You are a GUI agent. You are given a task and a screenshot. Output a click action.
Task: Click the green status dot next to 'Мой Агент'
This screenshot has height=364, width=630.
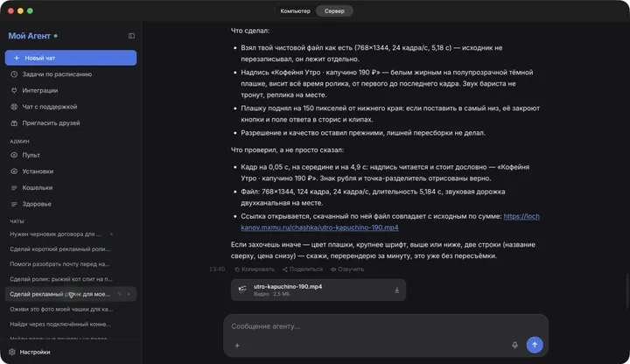(55, 36)
